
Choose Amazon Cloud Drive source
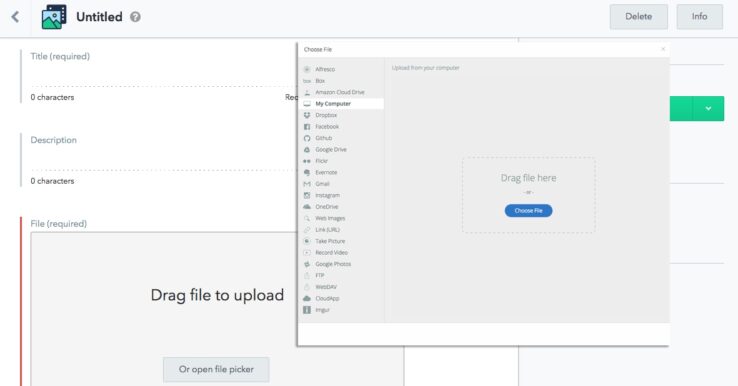(x=342, y=92)
